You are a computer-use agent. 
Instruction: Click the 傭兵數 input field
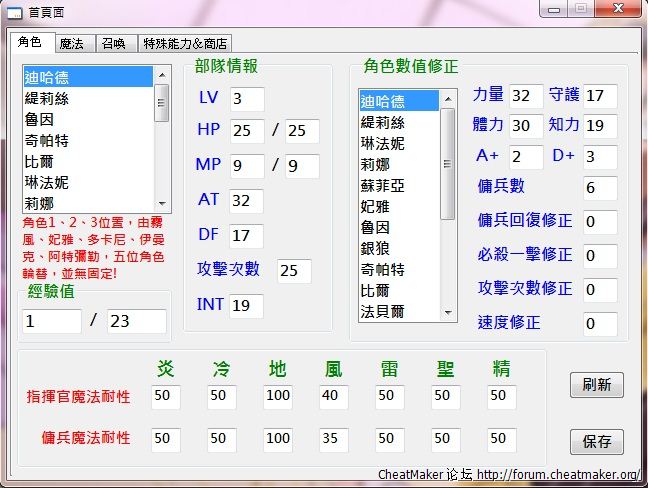(600, 188)
